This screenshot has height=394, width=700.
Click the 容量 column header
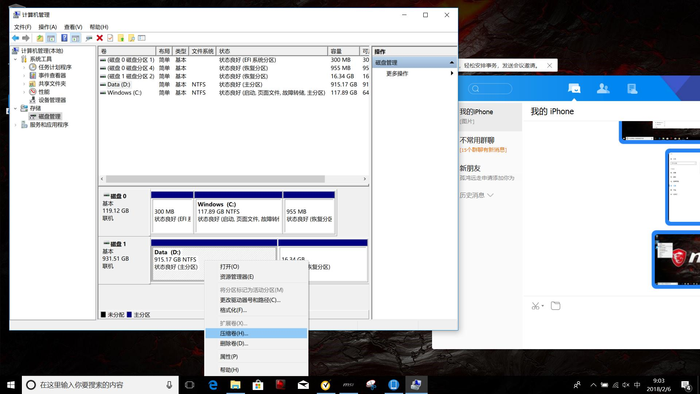343,51
